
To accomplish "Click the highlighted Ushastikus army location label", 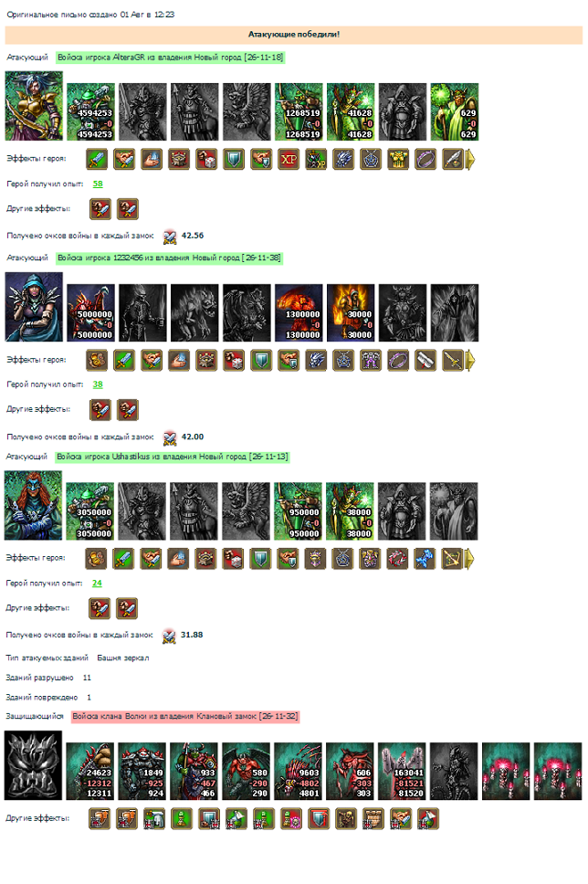I will tap(172, 457).
